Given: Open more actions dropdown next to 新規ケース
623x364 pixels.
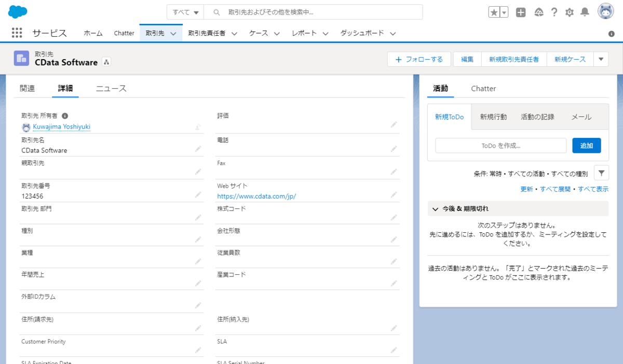Looking at the screenshot, I should click(x=601, y=59).
